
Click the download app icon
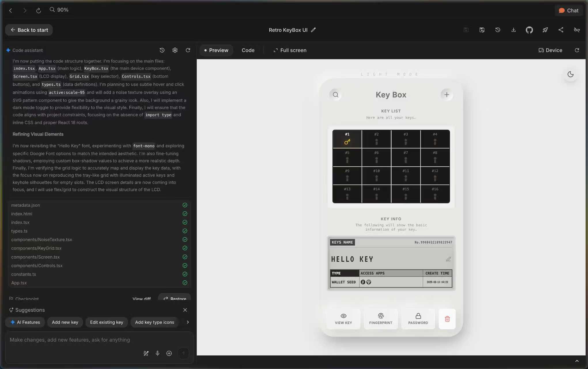tap(513, 30)
